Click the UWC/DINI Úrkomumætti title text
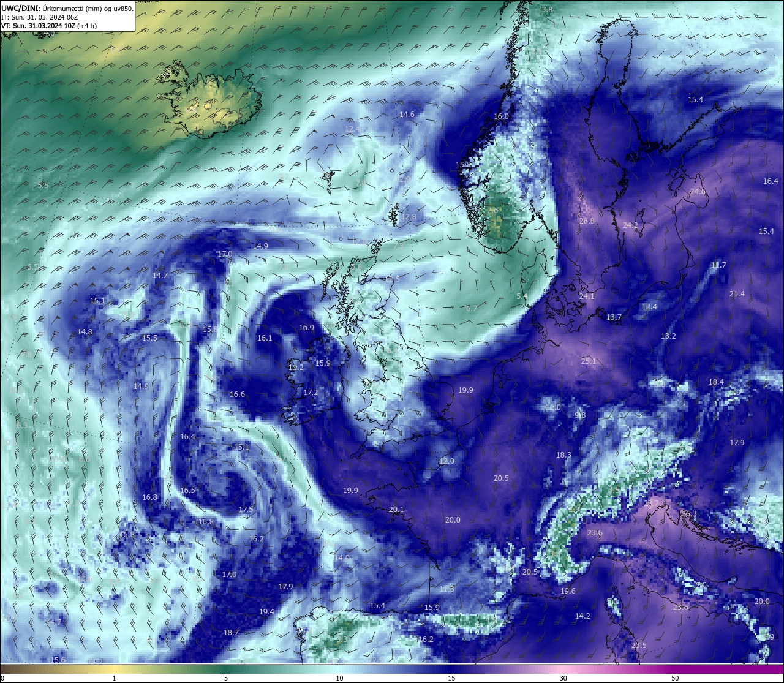Screen dimensions: 784x683 [67, 9]
